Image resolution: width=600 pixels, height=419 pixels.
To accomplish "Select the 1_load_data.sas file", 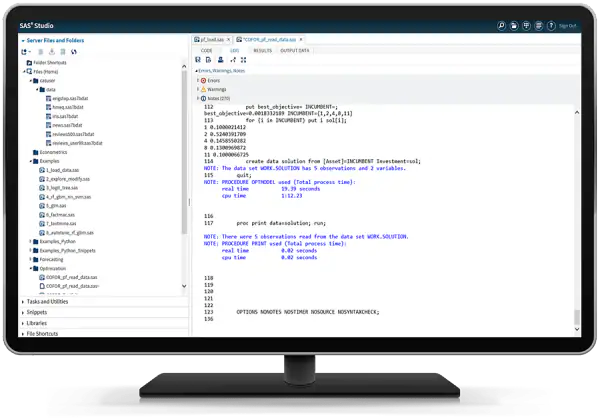I will [x=59, y=170].
